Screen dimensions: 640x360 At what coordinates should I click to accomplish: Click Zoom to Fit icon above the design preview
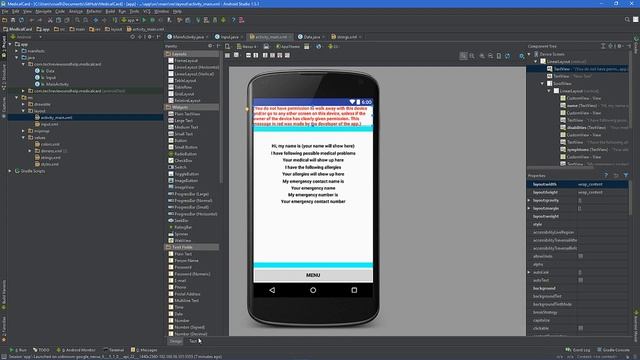point(463,56)
